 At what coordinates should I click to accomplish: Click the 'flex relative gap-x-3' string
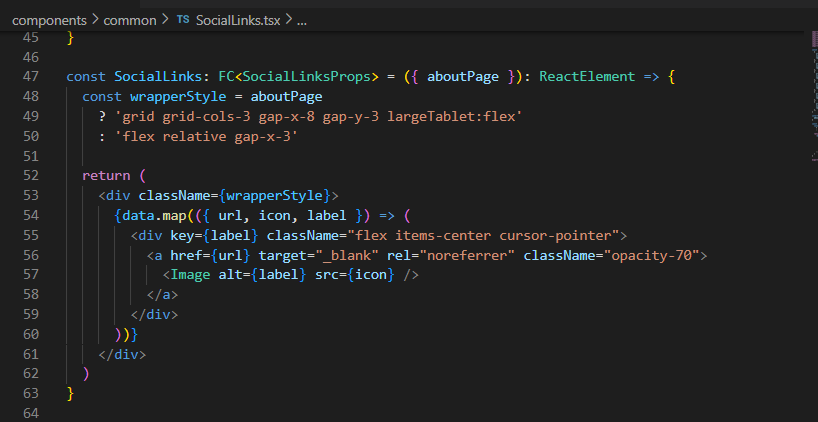tap(206, 136)
